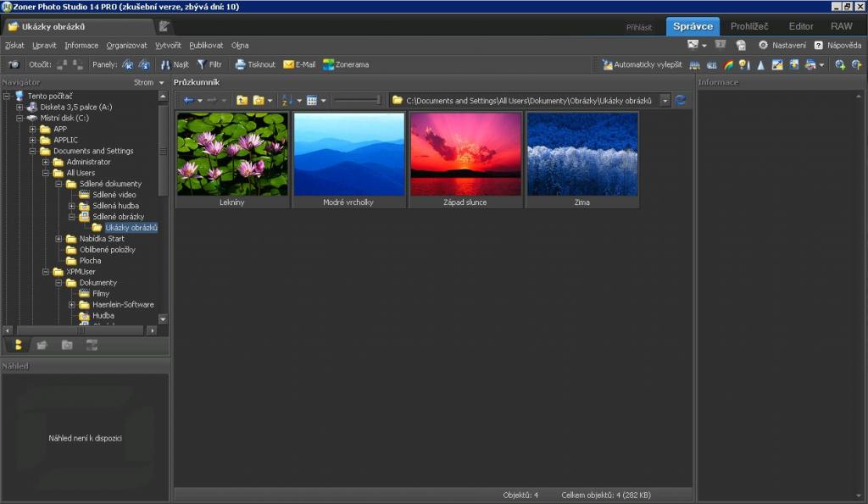The height and width of the screenshot is (504, 868).
Task: Click the zoom-plus globe icon in toolbar
Action: 840,65
